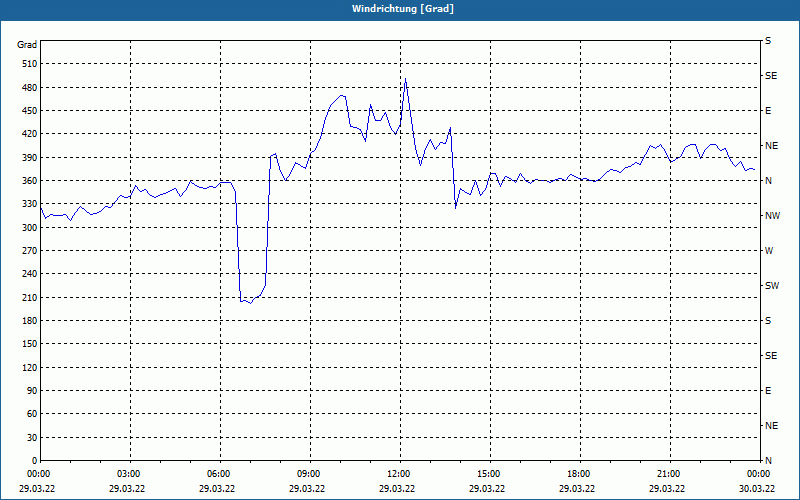Click the 09:00 time label

310,474
